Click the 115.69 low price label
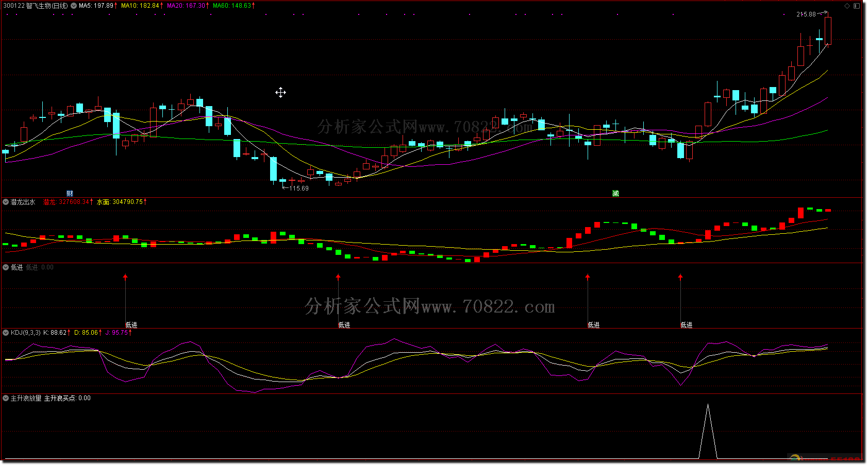The height and width of the screenshot is (465, 868). [299, 188]
